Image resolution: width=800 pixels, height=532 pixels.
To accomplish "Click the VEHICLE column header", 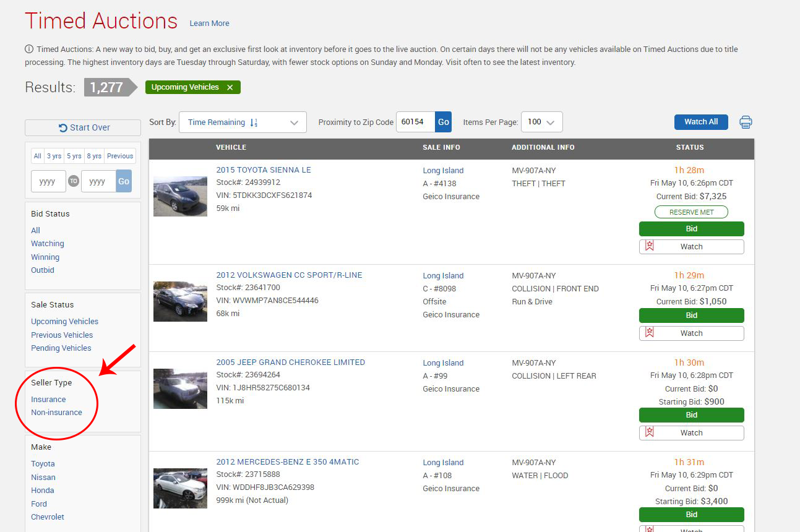I will point(231,147).
